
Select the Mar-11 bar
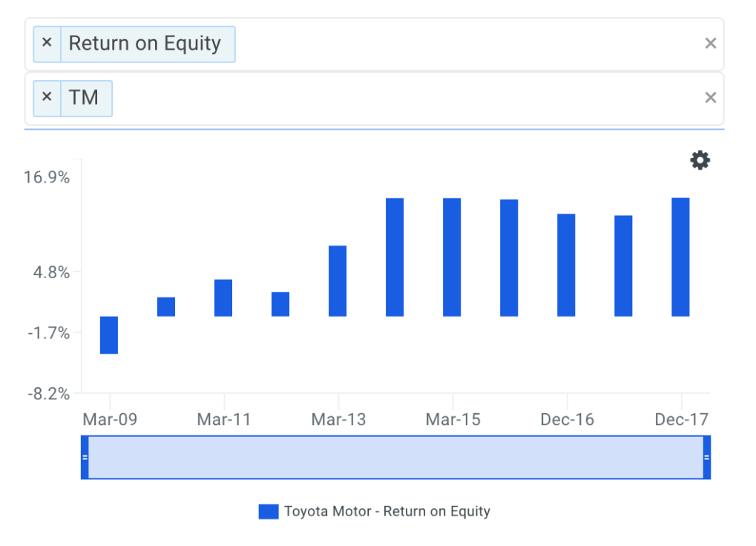pyautogui.click(x=223, y=297)
